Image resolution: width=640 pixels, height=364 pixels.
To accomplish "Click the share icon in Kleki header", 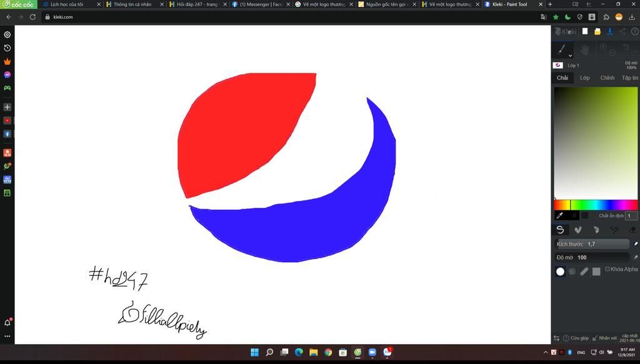I will [x=622, y=31].
